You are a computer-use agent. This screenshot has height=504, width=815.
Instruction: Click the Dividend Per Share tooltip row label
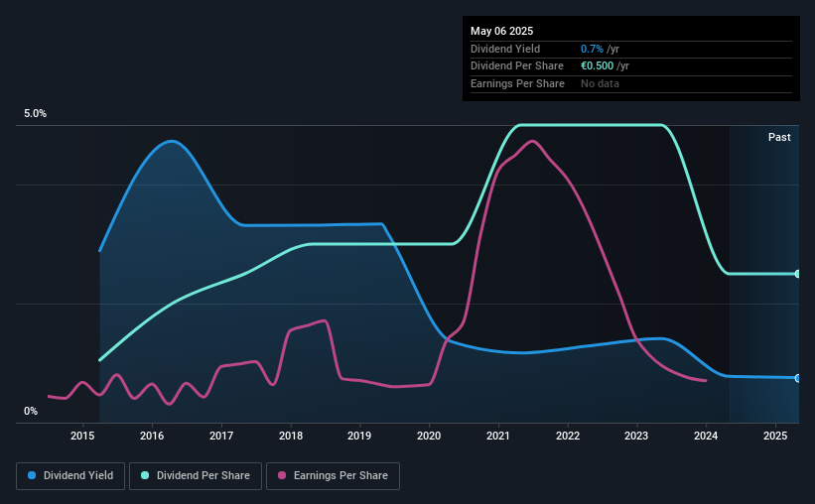pos(516,66)
